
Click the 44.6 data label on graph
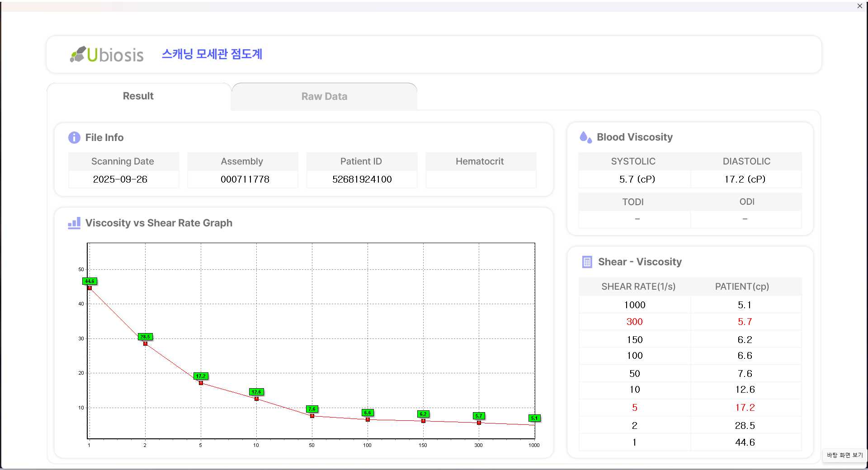click(x=90, y=281)
